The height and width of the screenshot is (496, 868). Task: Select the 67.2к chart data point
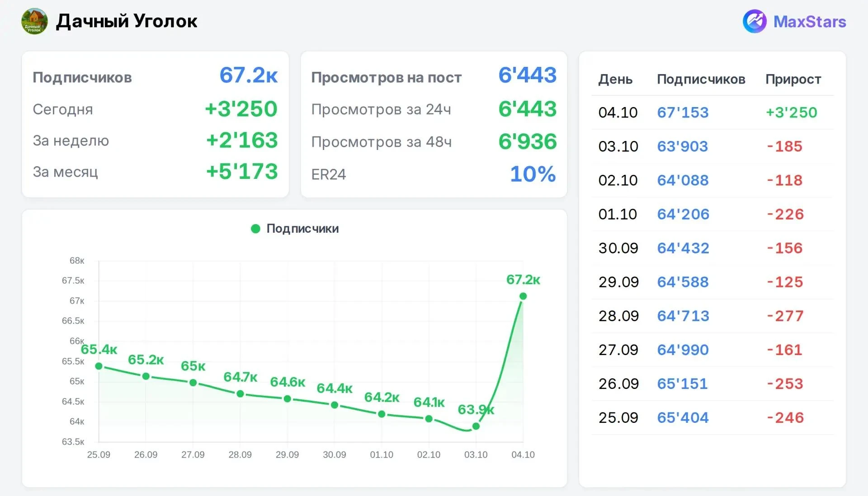tap(523, 296)
